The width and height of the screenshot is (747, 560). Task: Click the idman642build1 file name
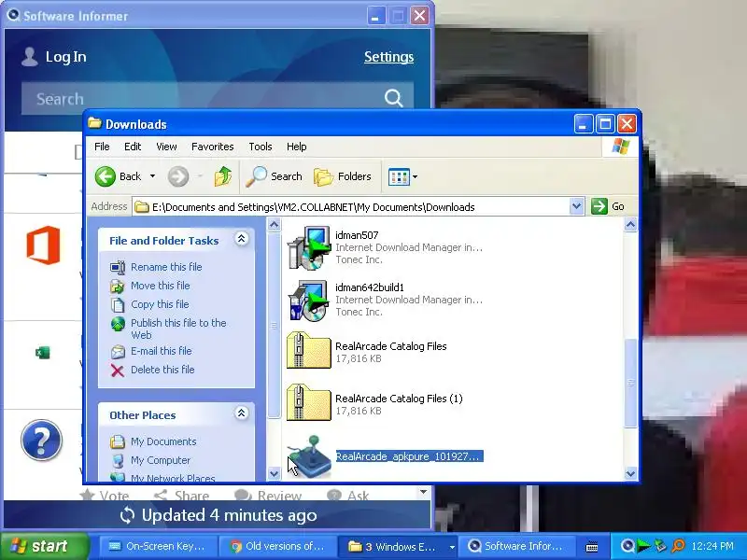tap(370, 287)
